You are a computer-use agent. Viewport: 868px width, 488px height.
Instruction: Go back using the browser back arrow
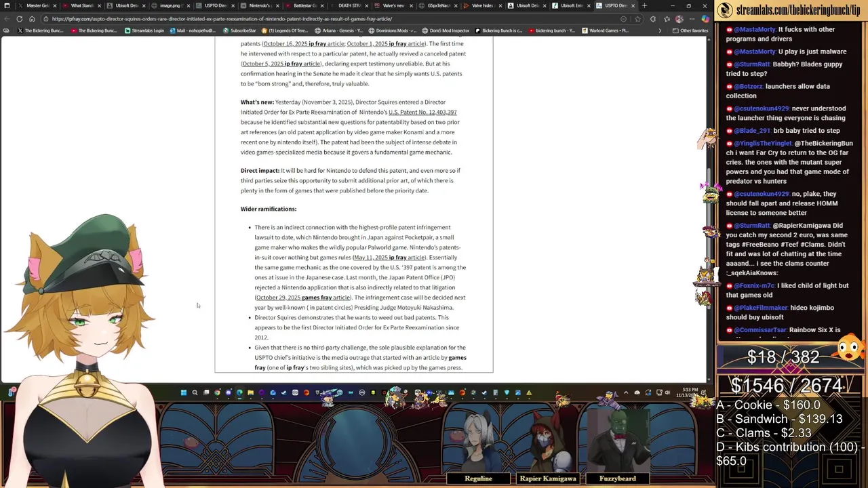[x=7, y=19]
